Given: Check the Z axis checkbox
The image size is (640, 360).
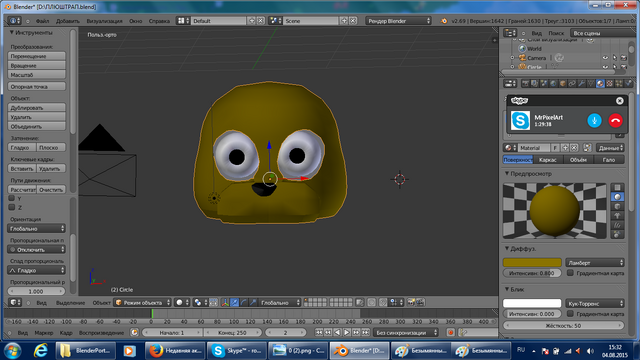Looking at the screenshot, I should (12, 207).
